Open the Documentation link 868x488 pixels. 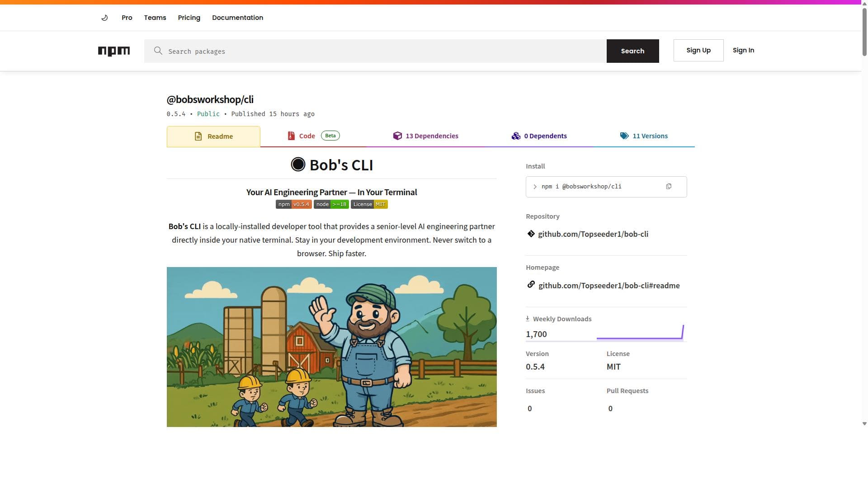(237, 18)
